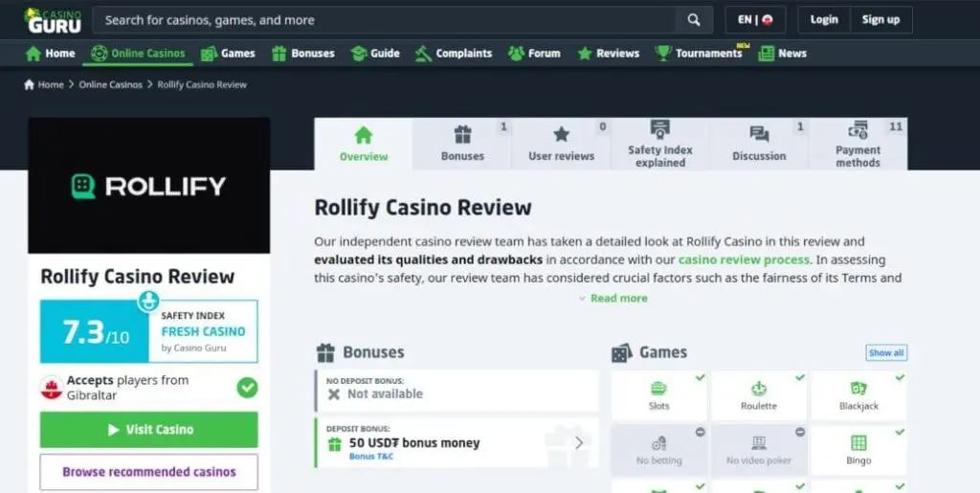Open the Blackjack game tile
The height and width of the screenshot is (493, 980).
click(x=858, y=396)
